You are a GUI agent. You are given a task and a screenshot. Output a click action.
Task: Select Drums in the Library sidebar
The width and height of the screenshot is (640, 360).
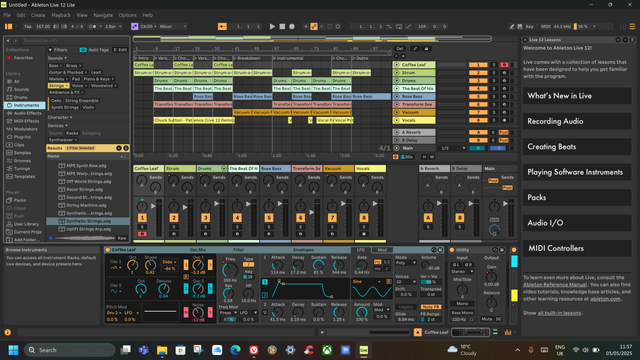(x=20, y=98)
